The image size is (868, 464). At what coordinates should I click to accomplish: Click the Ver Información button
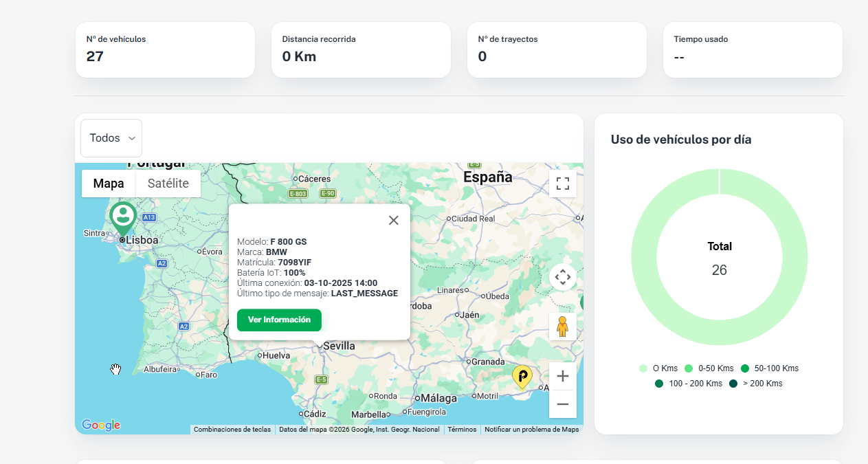(x=279, y=320)
